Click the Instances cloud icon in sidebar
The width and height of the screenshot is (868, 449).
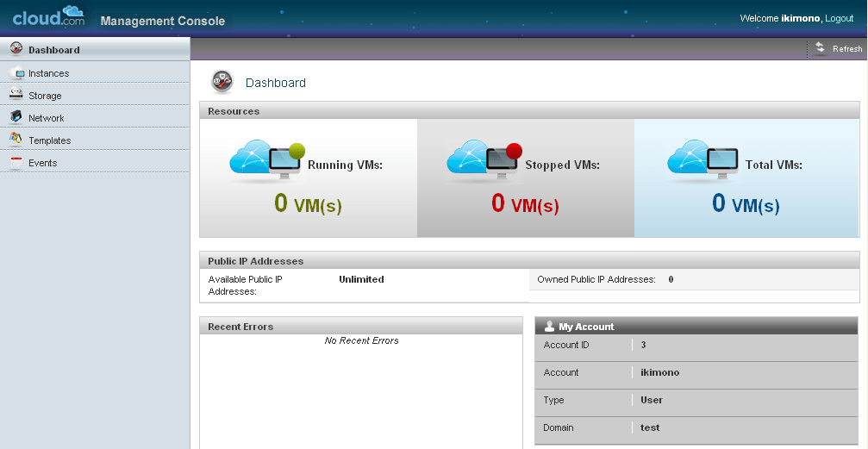(16, 72)
